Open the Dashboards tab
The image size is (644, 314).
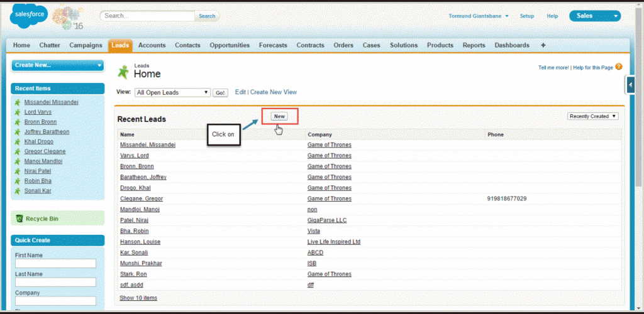click(512, 45)
